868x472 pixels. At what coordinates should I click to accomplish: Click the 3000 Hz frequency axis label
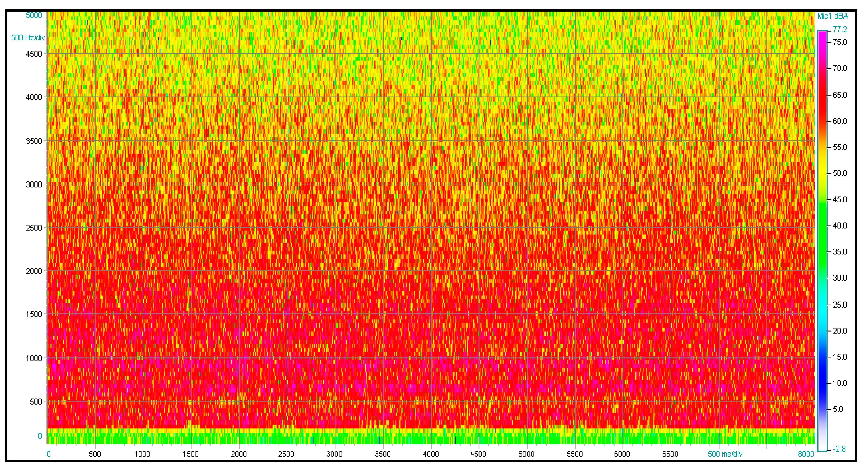pyautogui.click(x=34, y=184)
